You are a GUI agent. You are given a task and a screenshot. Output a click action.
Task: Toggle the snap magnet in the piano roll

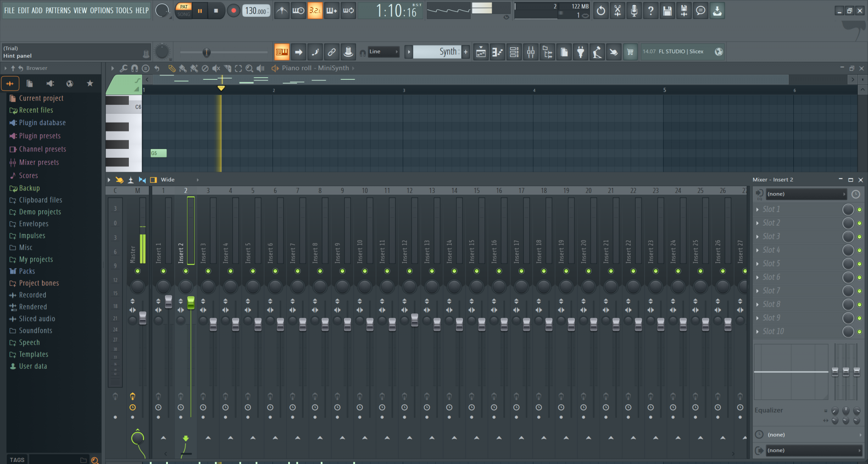[x=135, y=68]
